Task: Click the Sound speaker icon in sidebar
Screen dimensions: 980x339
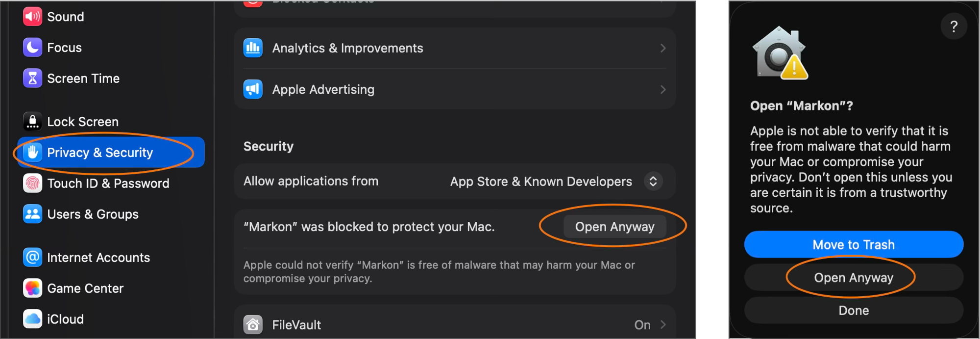Action: 32,17
